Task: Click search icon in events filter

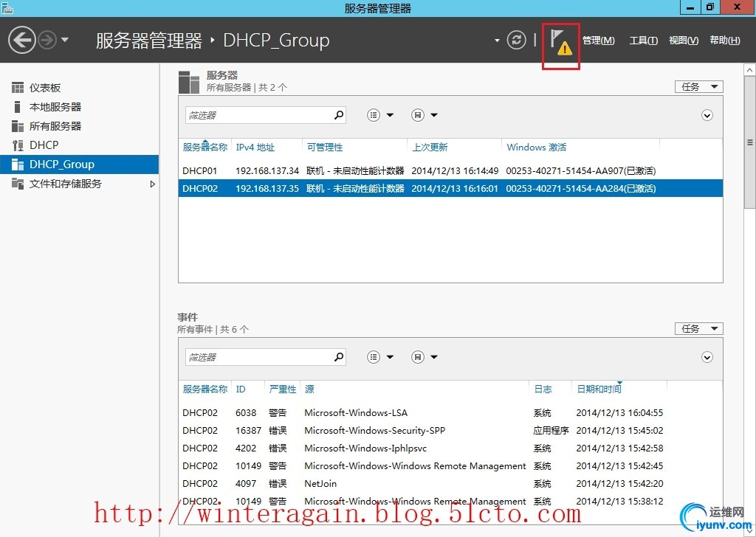Action: [340, 357]
